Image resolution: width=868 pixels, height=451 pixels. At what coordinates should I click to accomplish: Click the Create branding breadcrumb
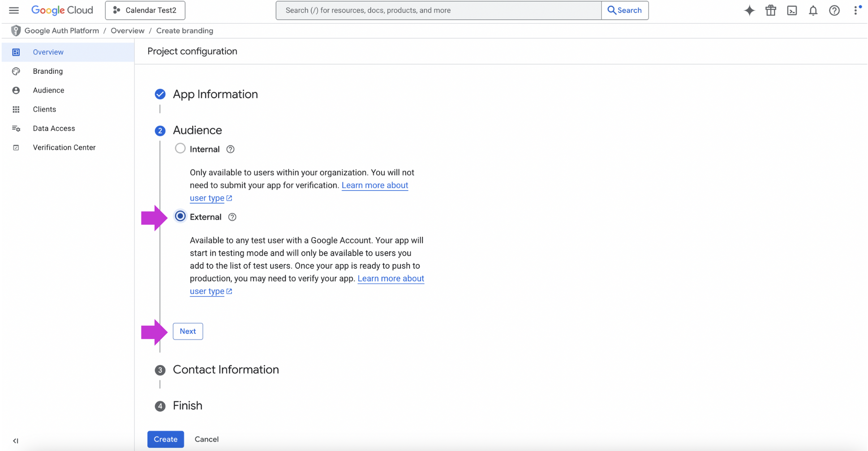click(x=185, y=30)
